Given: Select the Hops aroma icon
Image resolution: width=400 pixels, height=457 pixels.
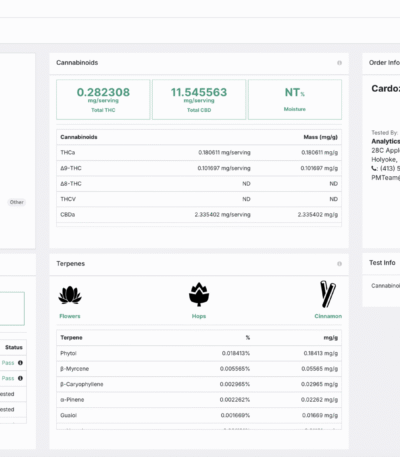Looking at the screenshot, I should 199,294.
